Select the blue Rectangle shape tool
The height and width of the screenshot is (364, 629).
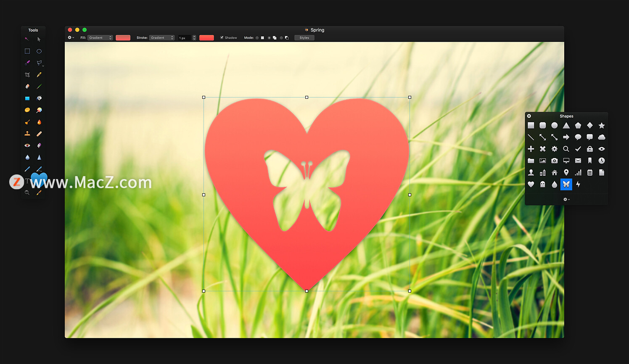coord(27,98)
